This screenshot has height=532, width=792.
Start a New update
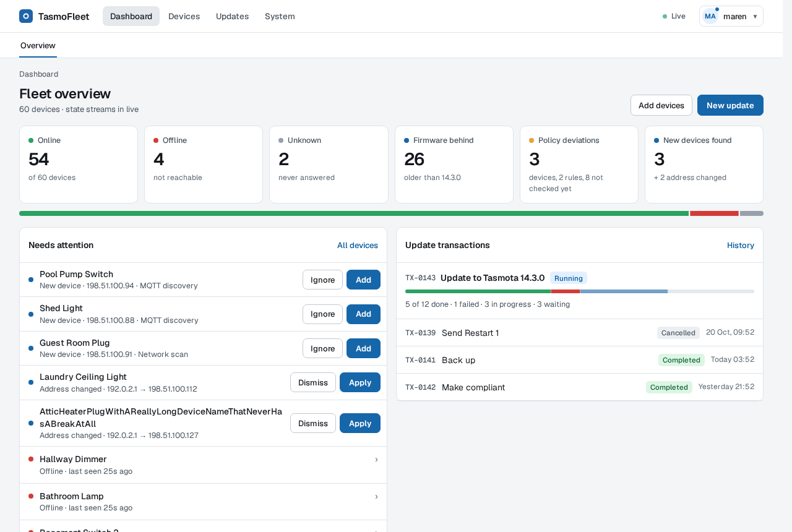point(730,105)
